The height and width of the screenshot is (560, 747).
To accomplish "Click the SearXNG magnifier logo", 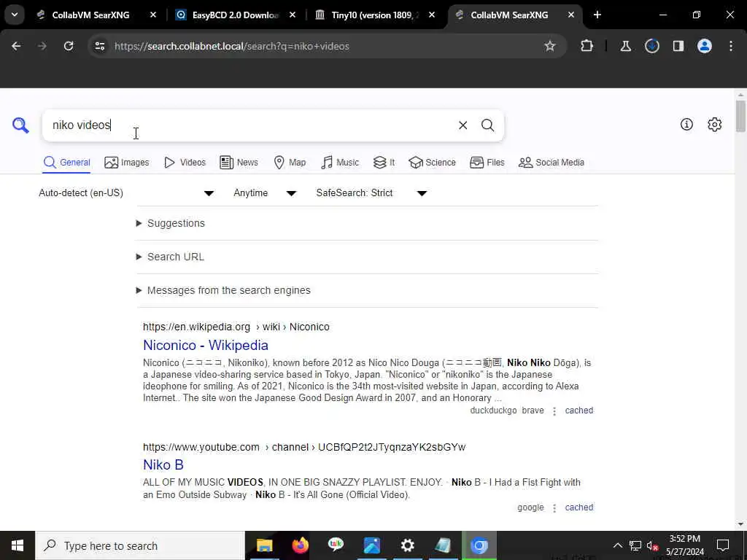I will click(20, 125).
